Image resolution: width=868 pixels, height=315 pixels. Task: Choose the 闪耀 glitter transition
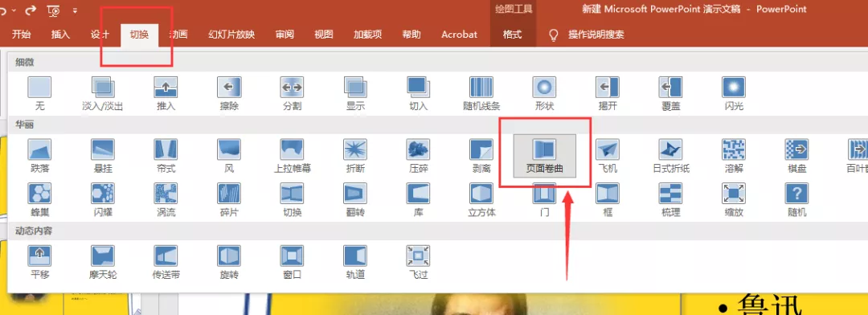point(102,200)
